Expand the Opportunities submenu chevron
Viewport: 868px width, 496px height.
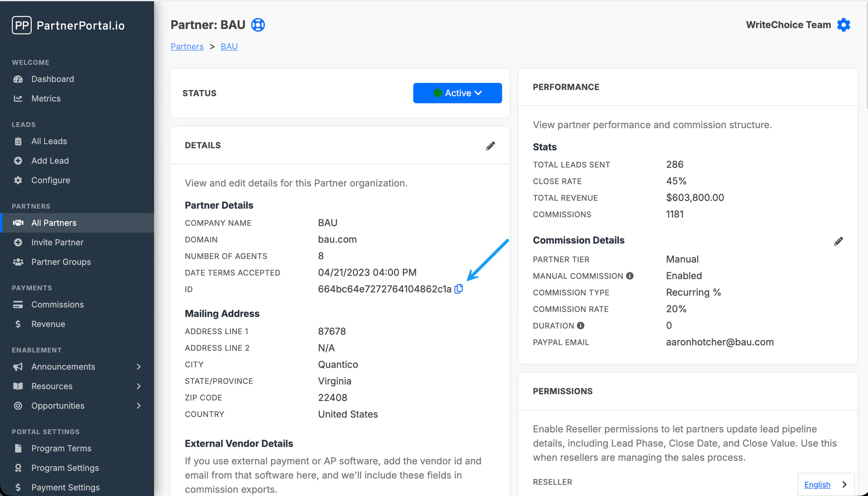tap(139, 406)
